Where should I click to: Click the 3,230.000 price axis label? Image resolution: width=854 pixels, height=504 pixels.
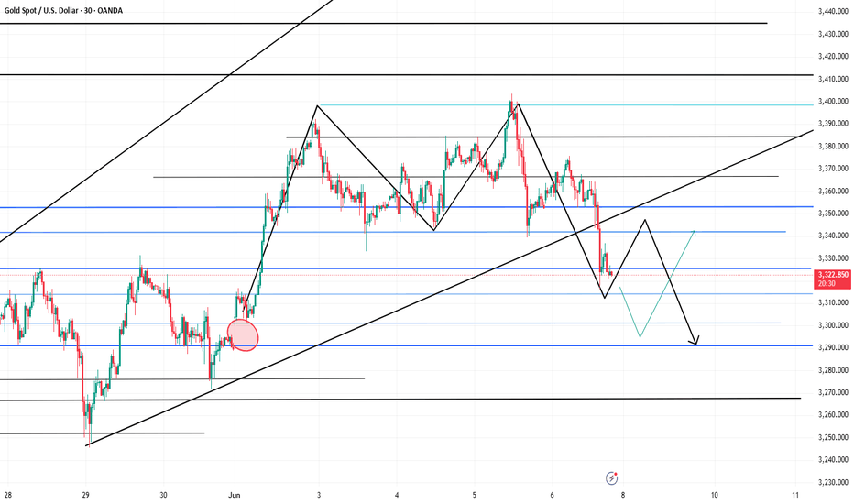tap(833, 482)
